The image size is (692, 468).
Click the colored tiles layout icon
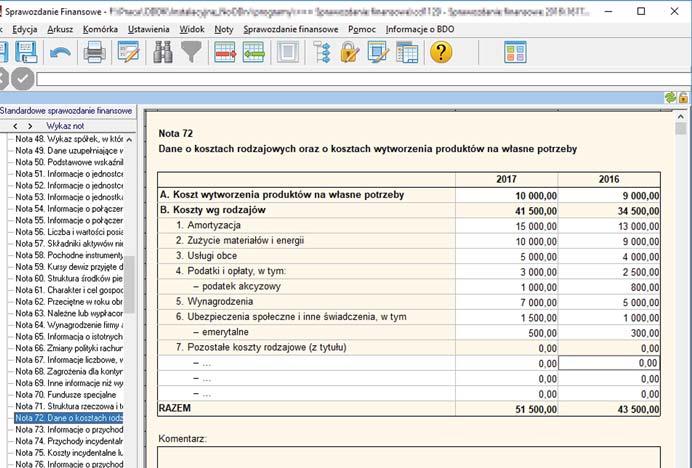(515, 52)
